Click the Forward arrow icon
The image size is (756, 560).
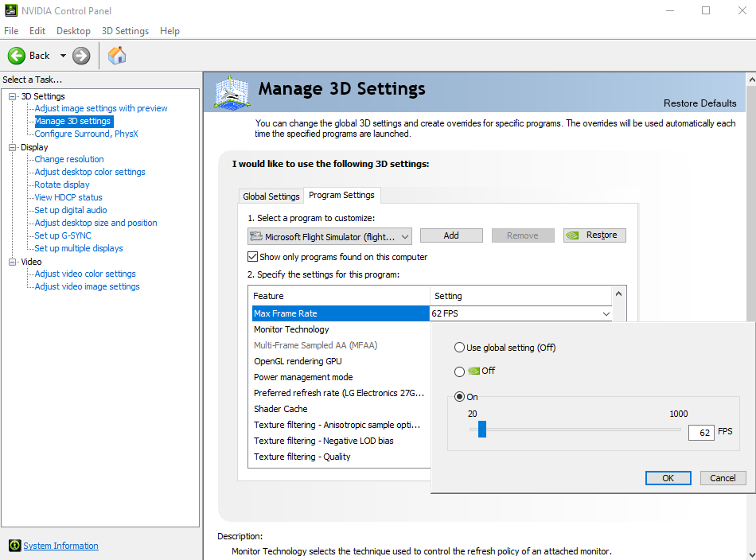pos(81,56)
